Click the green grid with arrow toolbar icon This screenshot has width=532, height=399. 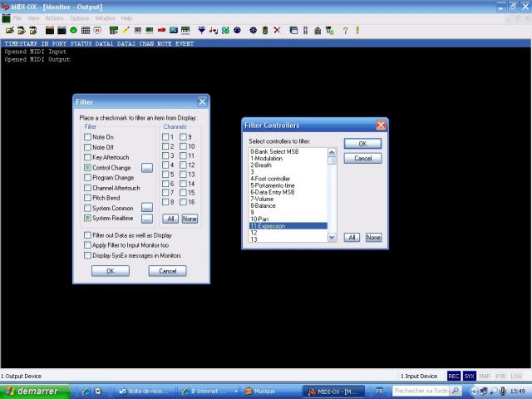pyautogui.click(x=114, y=31)
